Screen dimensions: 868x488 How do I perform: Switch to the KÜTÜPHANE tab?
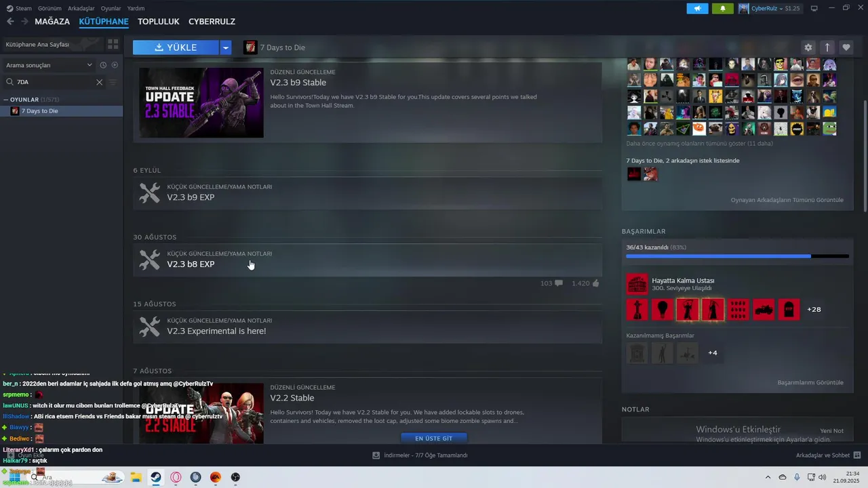(x=104, y=22)
